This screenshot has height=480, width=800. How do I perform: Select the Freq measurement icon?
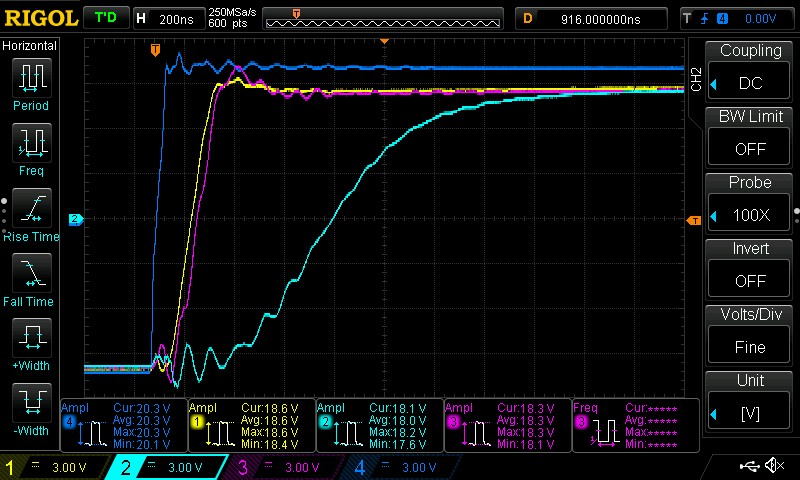click(31, 141)
